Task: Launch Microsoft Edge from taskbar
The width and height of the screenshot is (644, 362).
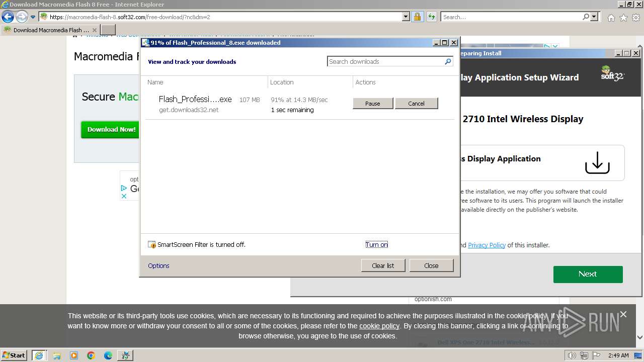Action: pos(108,355)
